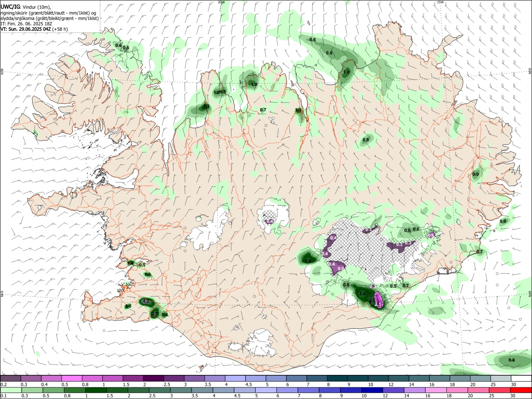Click the 0.1 tick label in the lower legend

tap(3, 396)
